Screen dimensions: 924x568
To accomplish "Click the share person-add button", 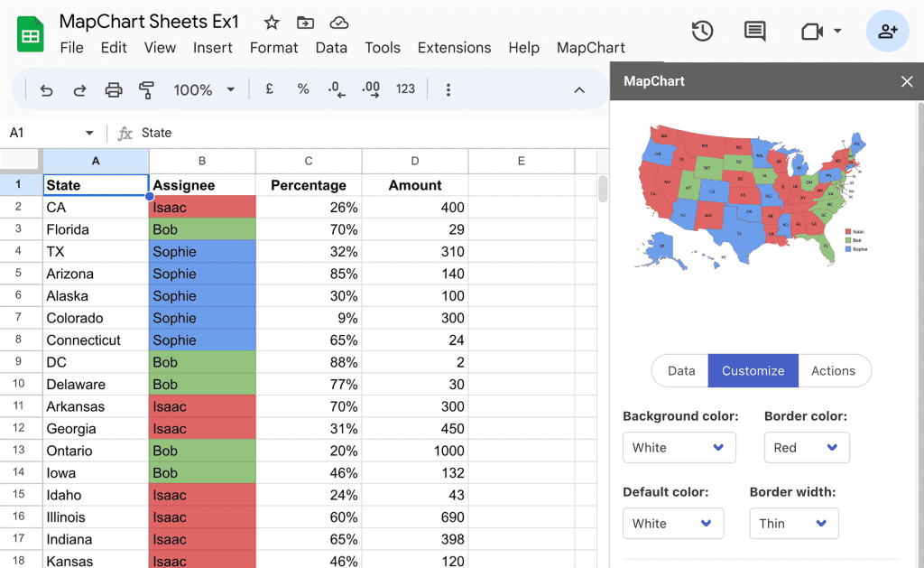I will tap(887, 31).
